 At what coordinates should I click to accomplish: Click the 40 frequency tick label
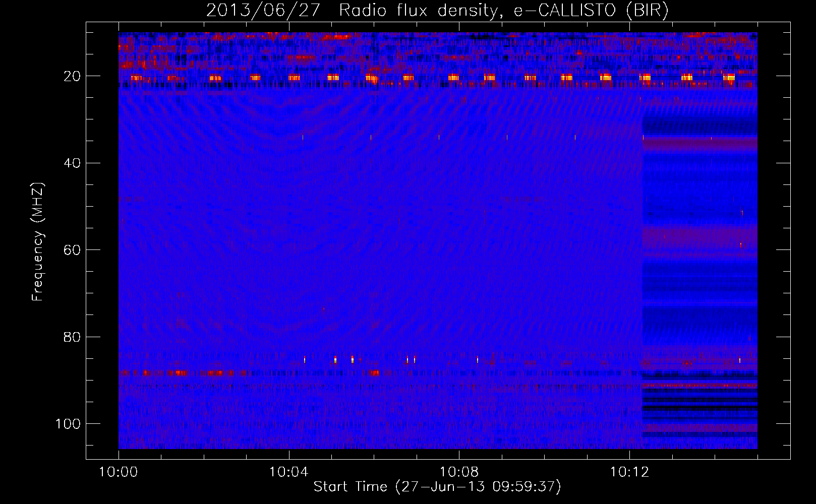[x=73, y=163]
